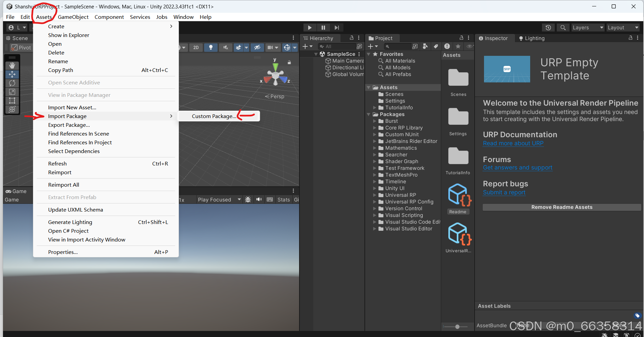644x337 pixels.
Task: Expand the Burst package folder
Action: coord(375,121)
